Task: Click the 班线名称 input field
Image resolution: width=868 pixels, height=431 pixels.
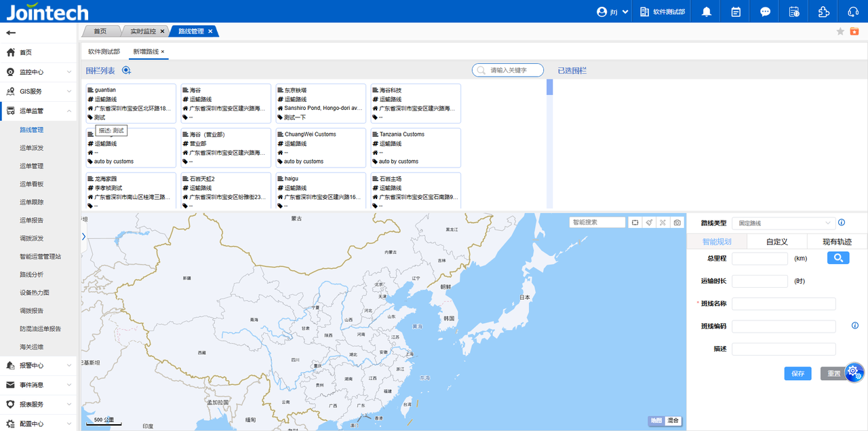Action: pyautogui.click(x=783, y=303)
